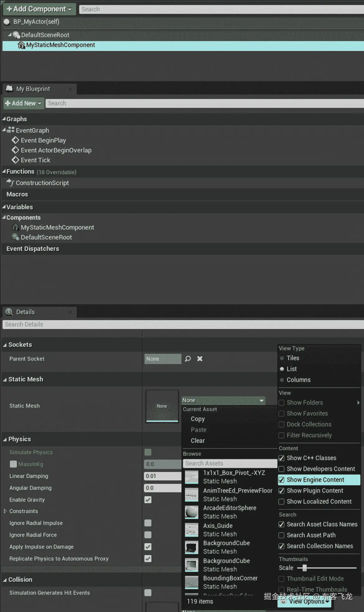Click the Search Assets field

pyautogui.click(x=230, y=463)
